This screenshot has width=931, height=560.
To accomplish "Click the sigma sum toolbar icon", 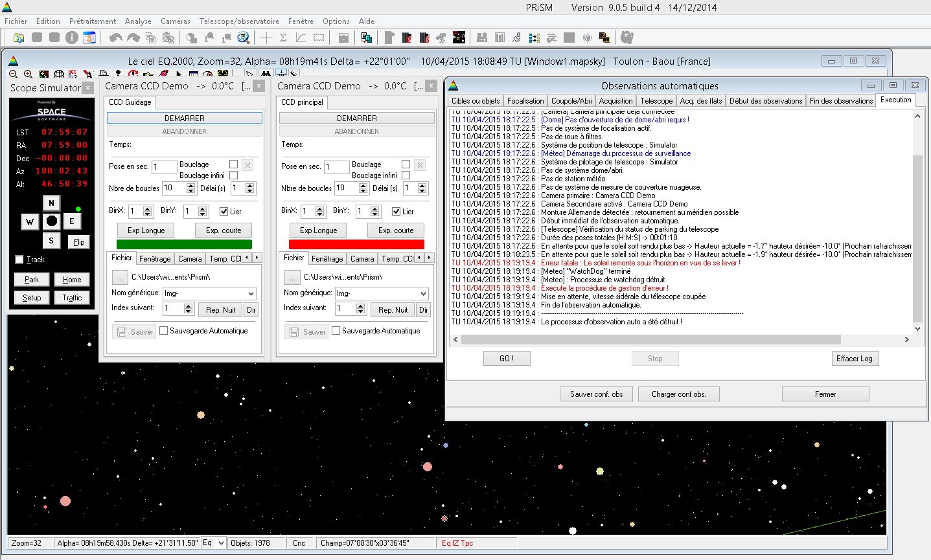I will pyautogui.click(x=283, y=38).
